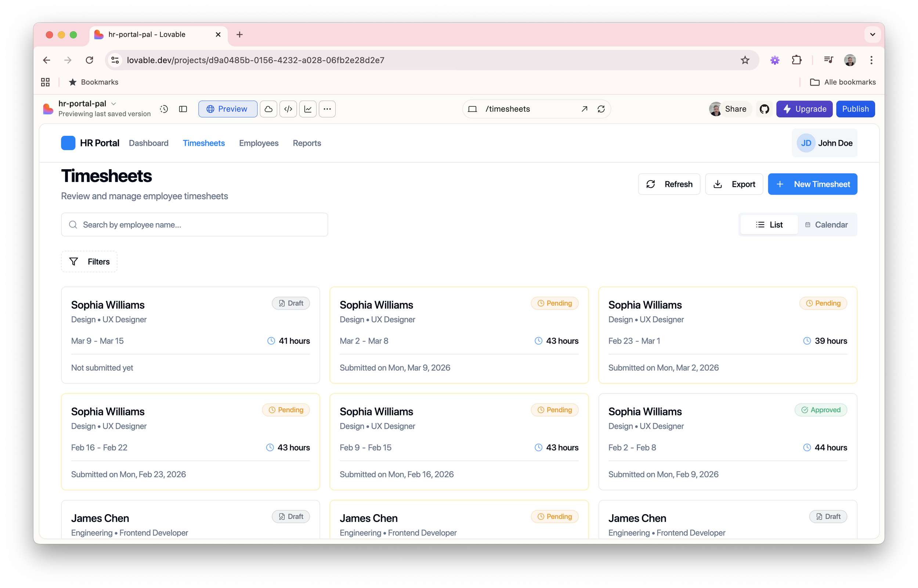Open preview in new tab arrow

pos(584,109)
